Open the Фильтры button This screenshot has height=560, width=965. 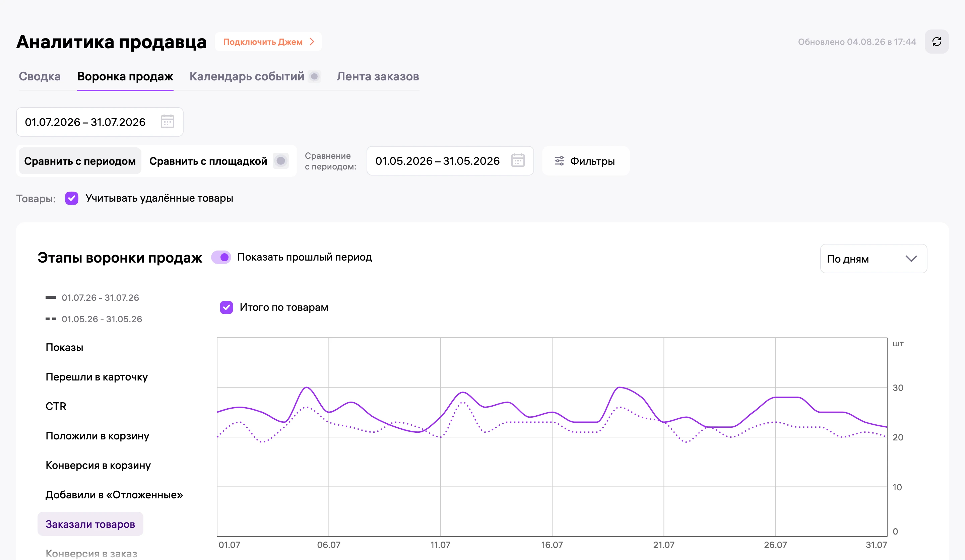[x=585, y=161]
